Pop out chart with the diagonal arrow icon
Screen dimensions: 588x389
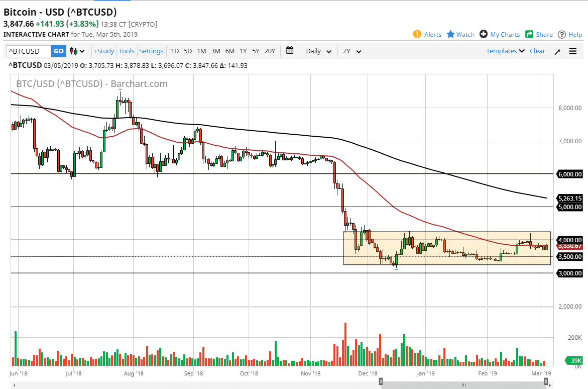(557, 51)
